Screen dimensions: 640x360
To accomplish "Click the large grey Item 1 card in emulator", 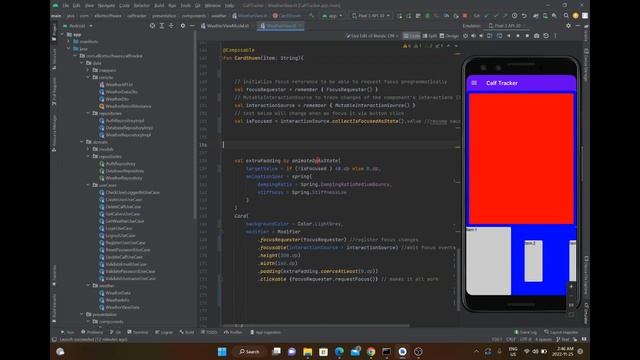I will [x=489, y=261].
